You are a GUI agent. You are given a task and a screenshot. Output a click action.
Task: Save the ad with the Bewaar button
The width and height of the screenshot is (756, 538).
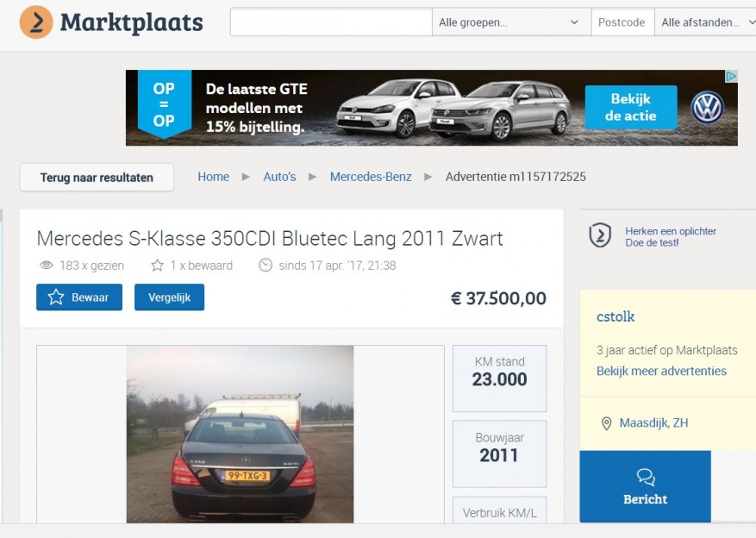point(79,297)
